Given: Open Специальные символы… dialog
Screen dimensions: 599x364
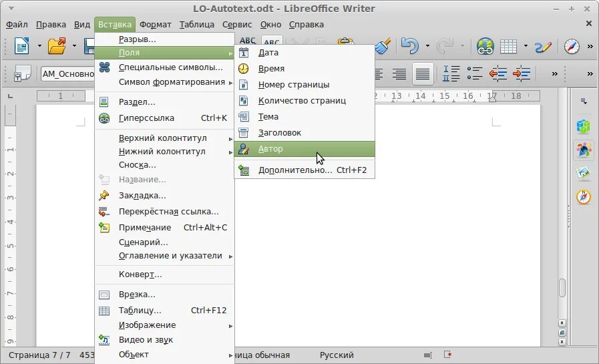Looking at the screenshot, I should [165, 67].
